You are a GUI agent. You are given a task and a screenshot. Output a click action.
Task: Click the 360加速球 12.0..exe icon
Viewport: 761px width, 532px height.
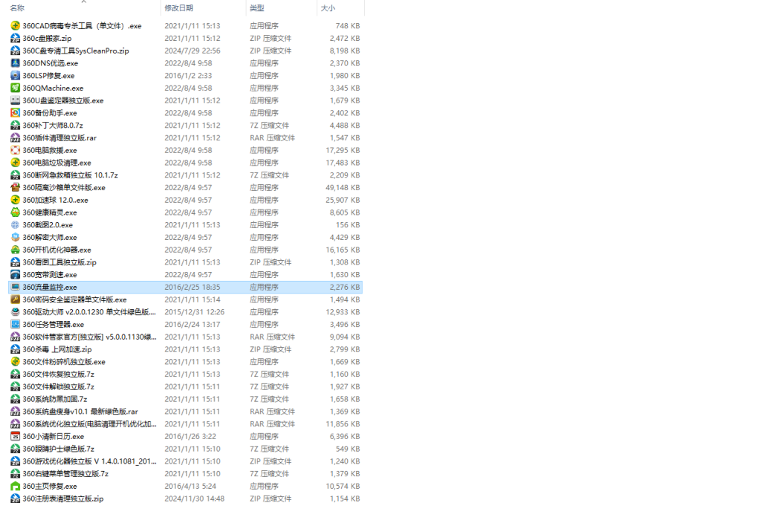point(15,200)
